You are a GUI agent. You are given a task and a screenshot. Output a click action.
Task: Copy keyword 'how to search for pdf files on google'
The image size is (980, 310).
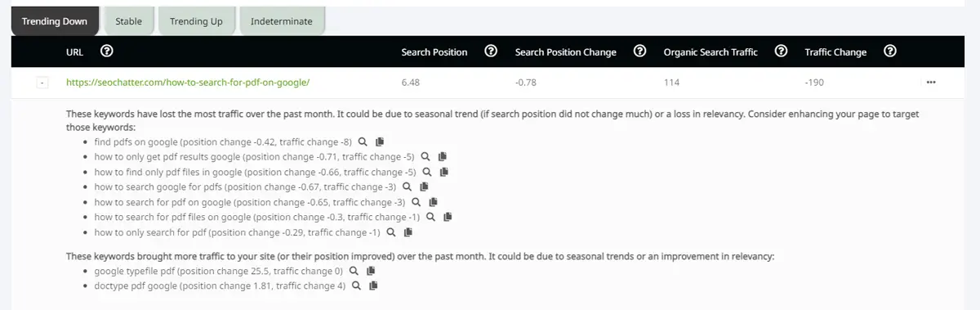[448, 217]
